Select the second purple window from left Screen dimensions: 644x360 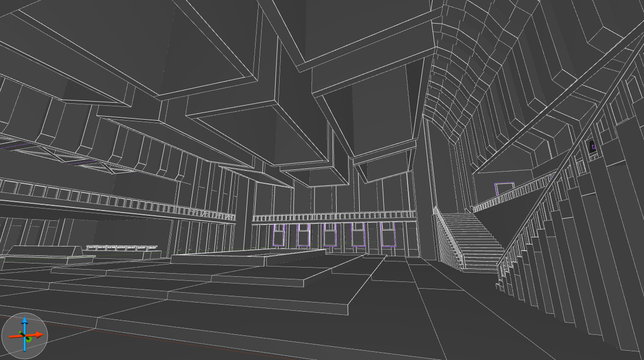tap(304, 234)
